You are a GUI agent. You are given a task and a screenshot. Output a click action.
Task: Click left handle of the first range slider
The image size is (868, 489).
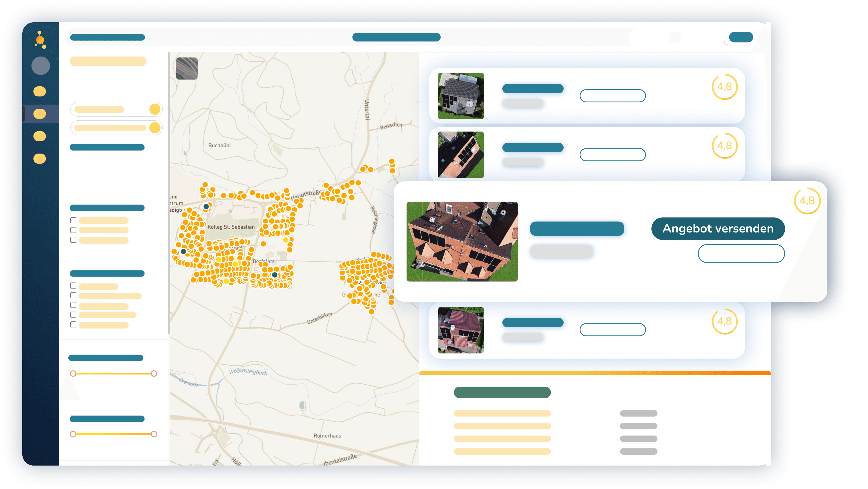(x=73, y=373)
